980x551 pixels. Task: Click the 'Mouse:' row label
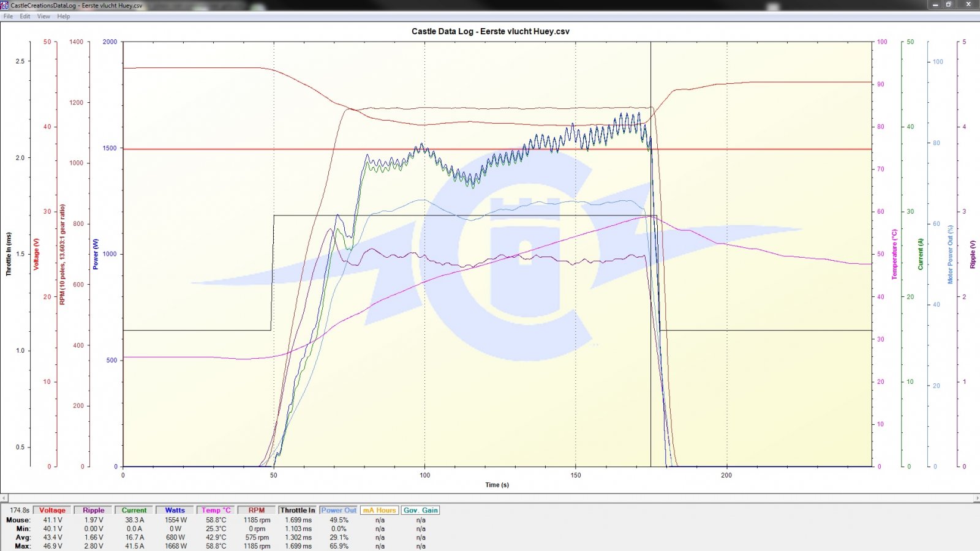pos(18,520)
